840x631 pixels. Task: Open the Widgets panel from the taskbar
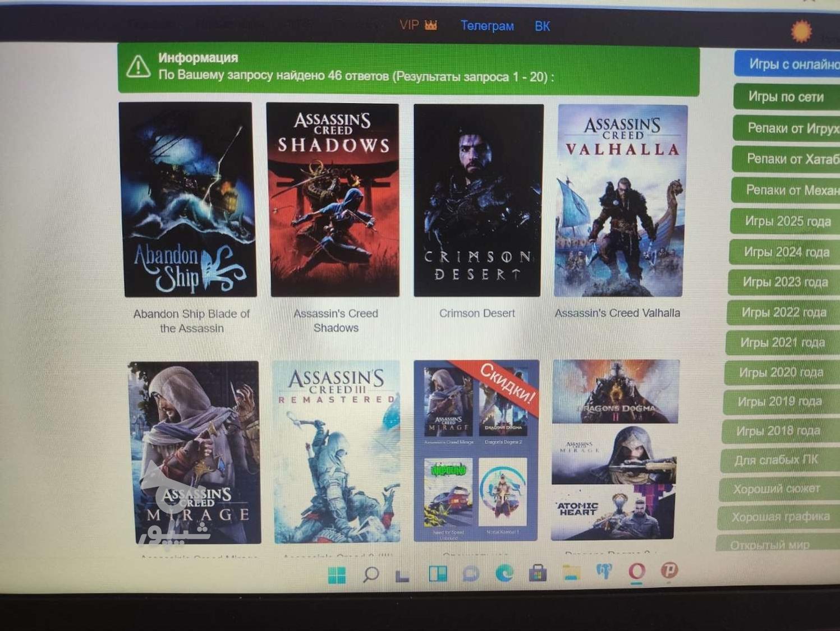tap(438, 574)
